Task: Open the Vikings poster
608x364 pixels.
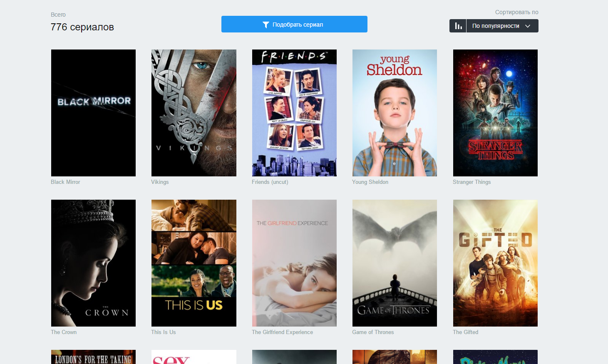Action: pos(194,113)
